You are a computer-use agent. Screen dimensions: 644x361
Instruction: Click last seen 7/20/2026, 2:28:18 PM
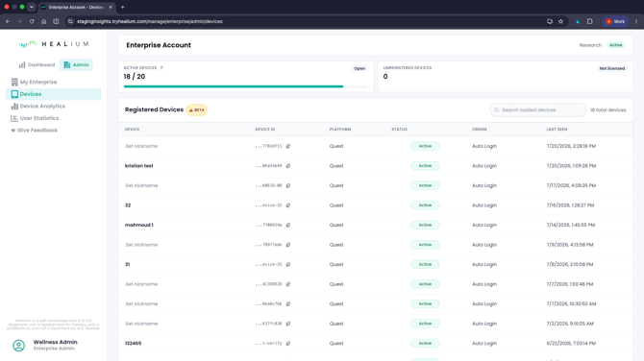[x=571, y=146]
